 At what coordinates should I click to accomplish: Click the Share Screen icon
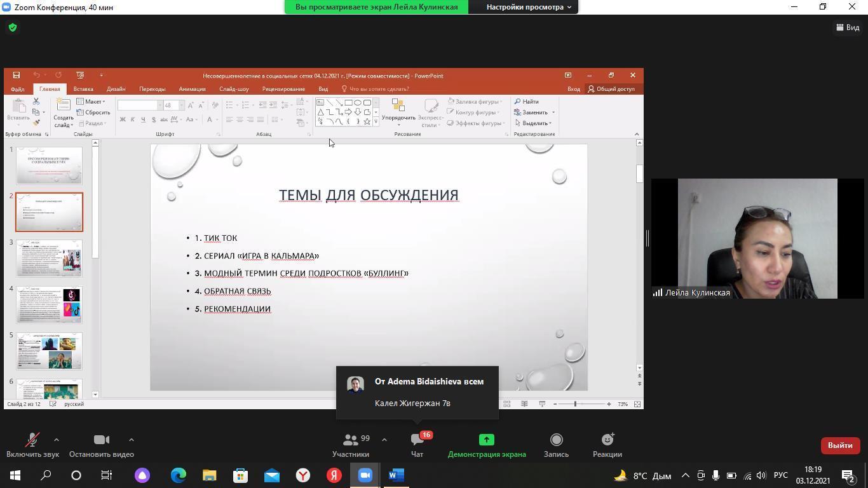pos(486,440)
